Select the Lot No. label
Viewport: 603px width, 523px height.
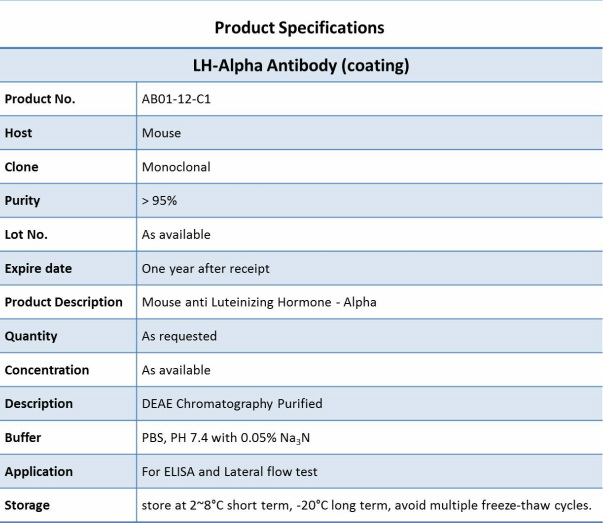26,235
